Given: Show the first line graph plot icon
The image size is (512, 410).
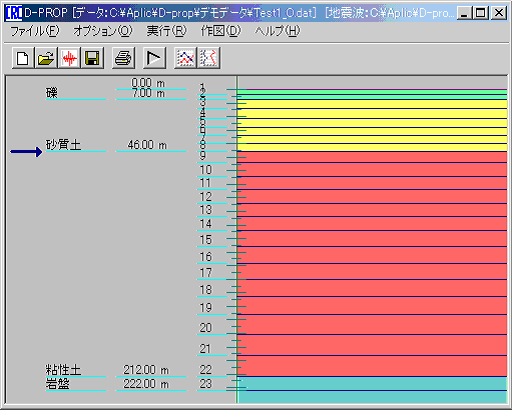Looking at the screenshot, I should pos(185,58).
